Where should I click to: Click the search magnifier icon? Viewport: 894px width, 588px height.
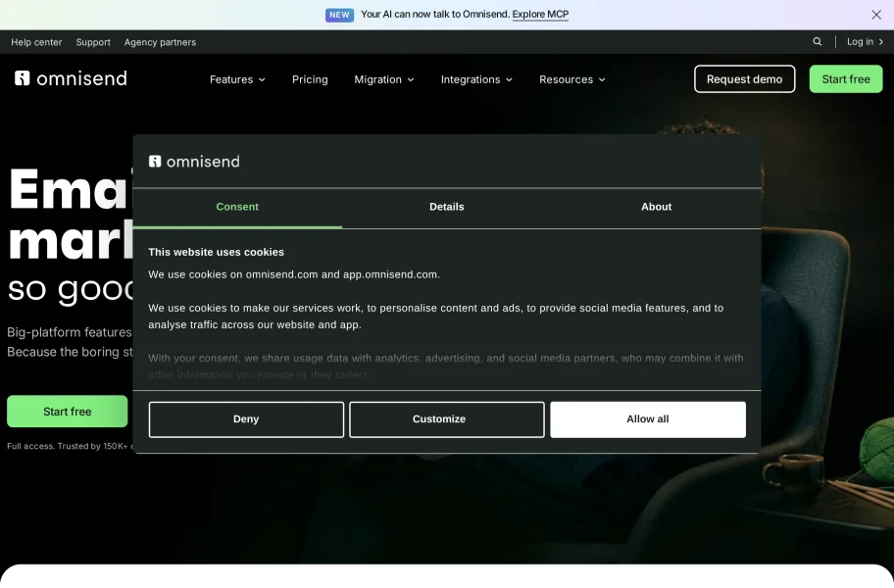click(817, 41)
